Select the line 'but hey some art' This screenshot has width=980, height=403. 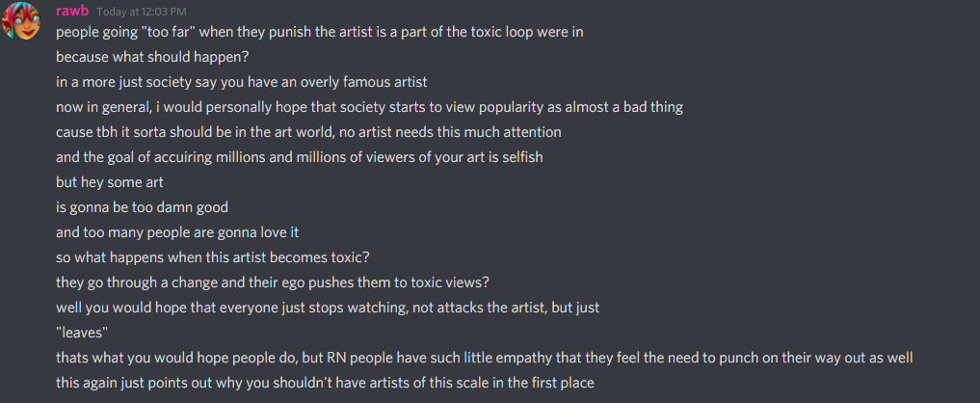[x=110, y=182]
